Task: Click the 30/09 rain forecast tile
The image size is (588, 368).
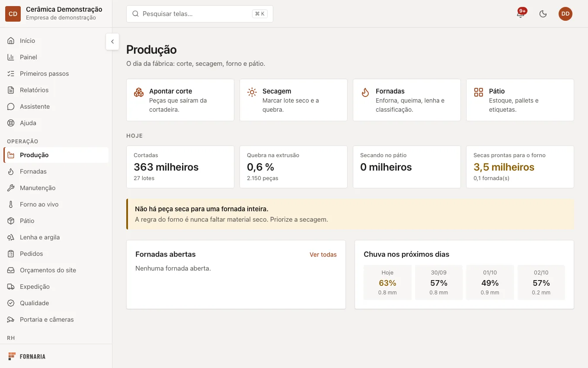Action: (x=439, y=282)
